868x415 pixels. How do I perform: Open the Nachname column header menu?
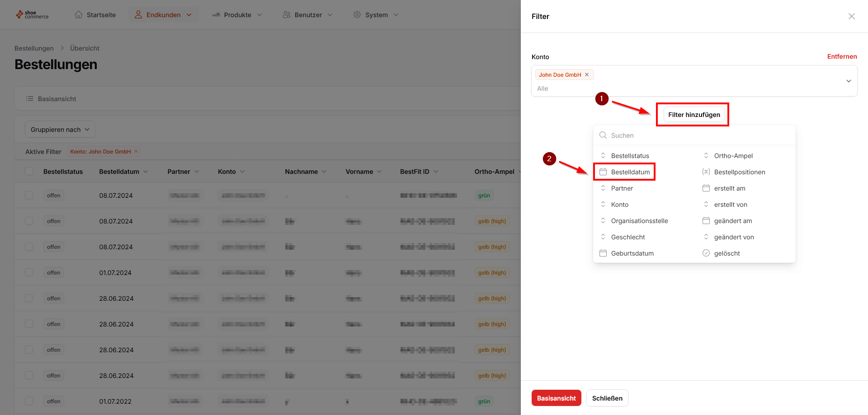(324, 172)
